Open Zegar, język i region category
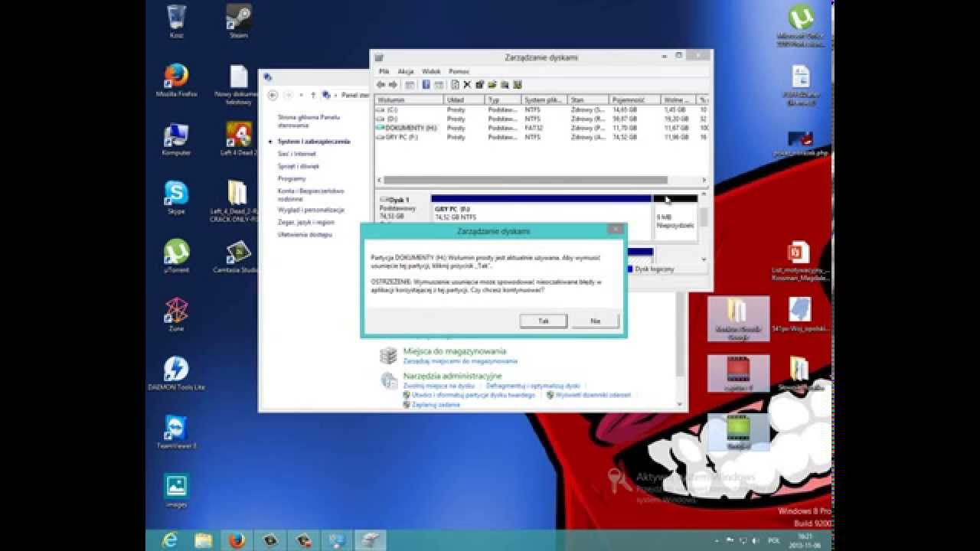980x551 pixels. click(x=306, y=222)
